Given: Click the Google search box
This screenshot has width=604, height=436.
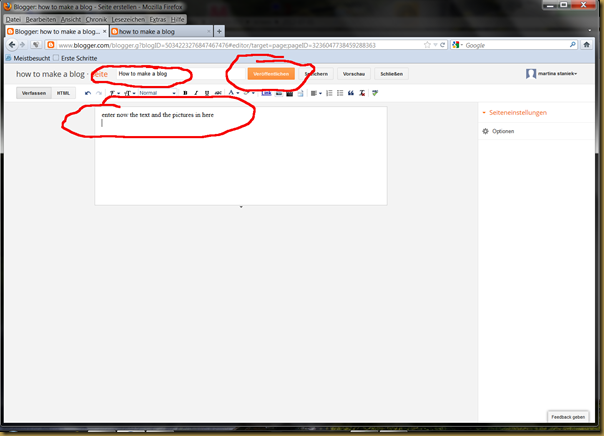Looking at the screenshot, I should [x=516, y=45].
